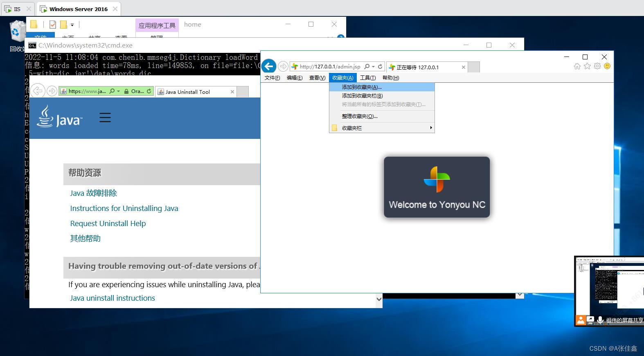The height and width of the screenshot is (356, 644).
Task: Open settings gear icon in Yonyou browser
Action: tap(597, 66)
